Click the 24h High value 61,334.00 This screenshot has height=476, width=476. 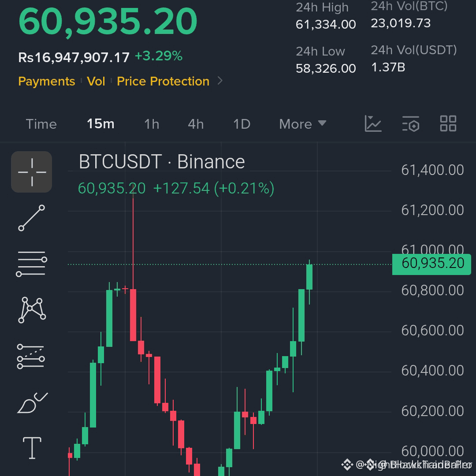[x=326, y=24]
